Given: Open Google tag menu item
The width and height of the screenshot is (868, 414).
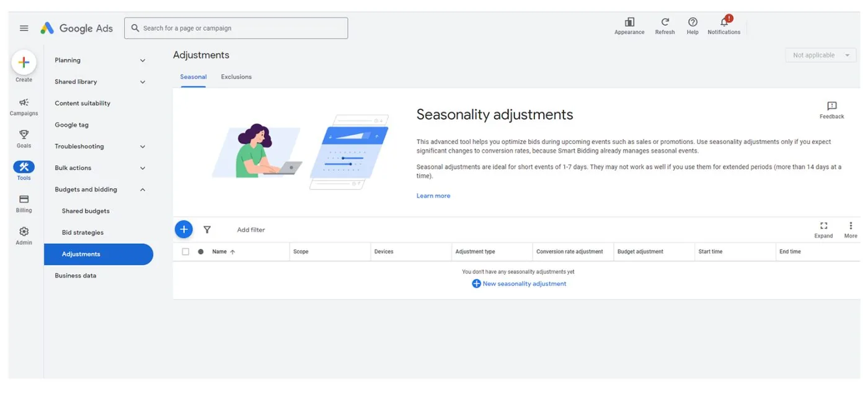Looking at the screenshot, I should pos(71,125).
